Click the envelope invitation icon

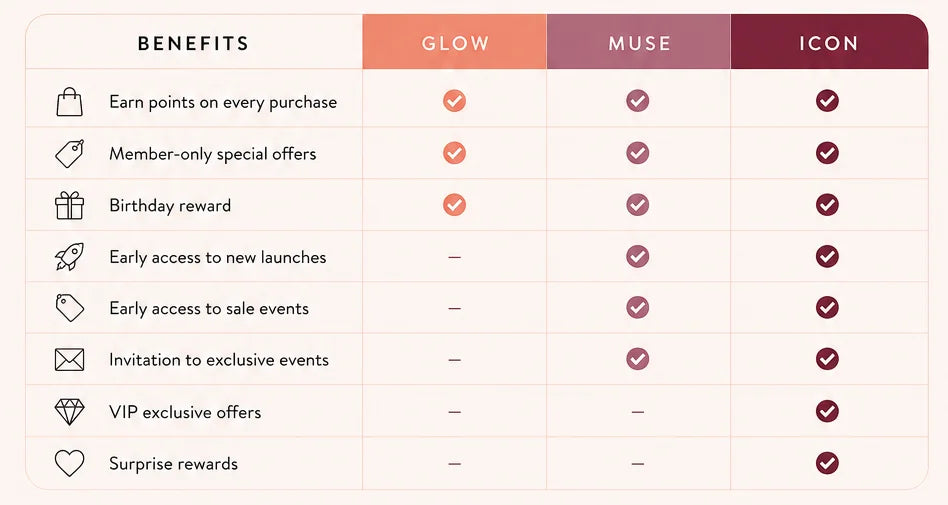(x=70, y=360)
